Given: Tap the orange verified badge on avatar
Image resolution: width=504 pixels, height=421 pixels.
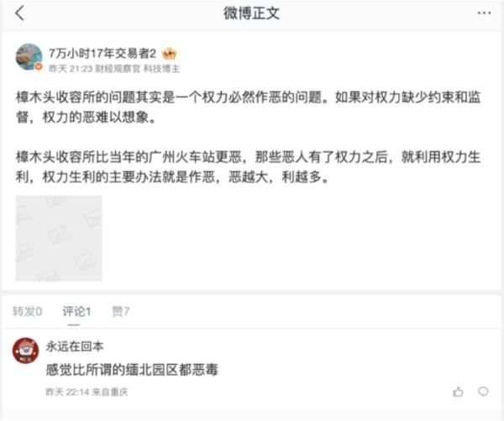Looking at the screenshot, I should (x=39, y=66).
